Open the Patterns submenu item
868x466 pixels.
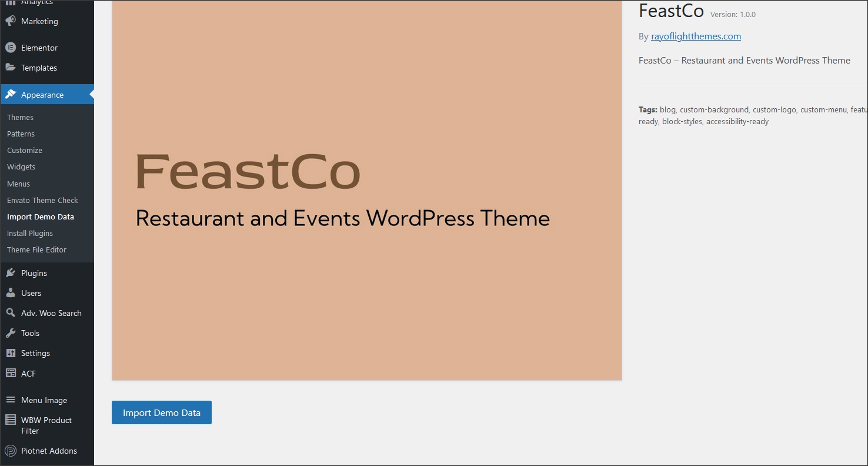(21, 134)
